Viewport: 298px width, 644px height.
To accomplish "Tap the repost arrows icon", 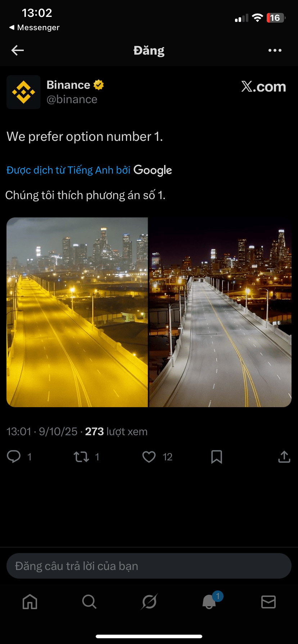I will [x=81, y=457].
